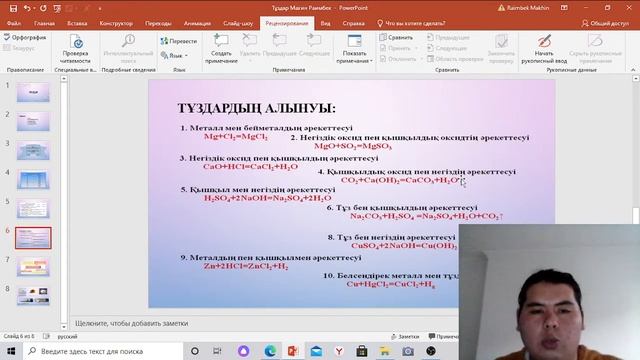This screenshot has width=640, height=360.
Task: Expand the Отклонить dropdown arrow
Action: 421,59
